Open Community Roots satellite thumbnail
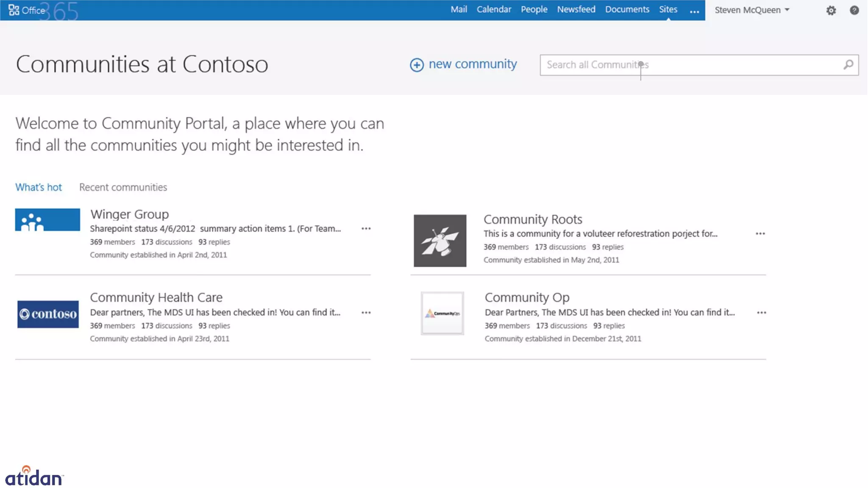 pyautogui.click(x=440, y=241)
